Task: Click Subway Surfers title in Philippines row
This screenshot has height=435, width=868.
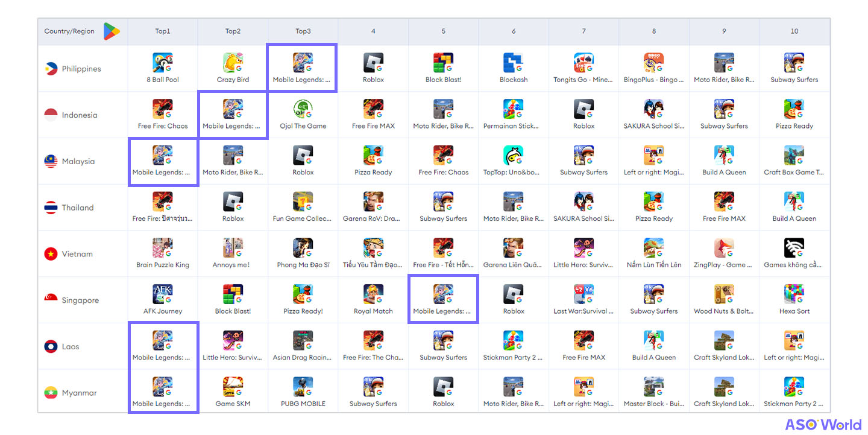Action: [x=794, y=80]
